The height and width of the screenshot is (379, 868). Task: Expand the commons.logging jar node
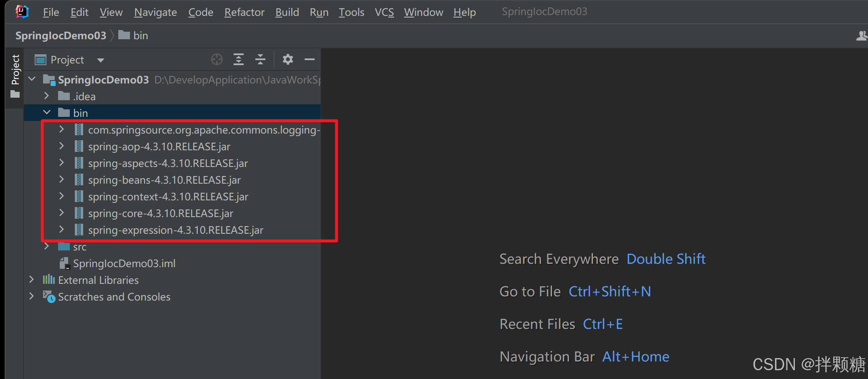pos(62,129)
